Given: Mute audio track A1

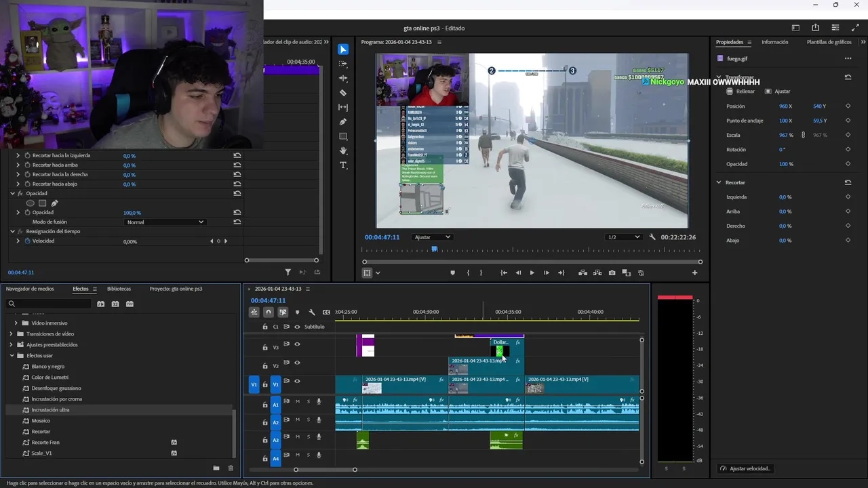Looking at the screenshot, I should (x=297, y=401).
